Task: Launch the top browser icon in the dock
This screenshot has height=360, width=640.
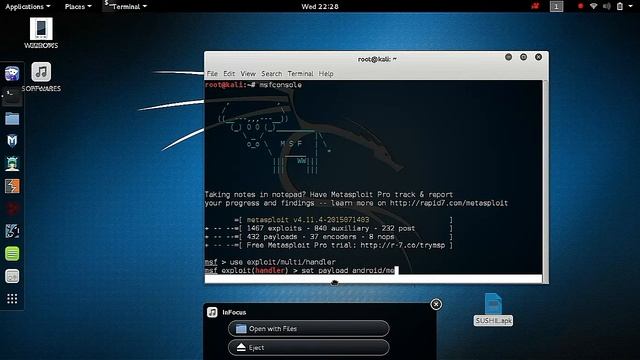Action: click(x=12, y=74)
